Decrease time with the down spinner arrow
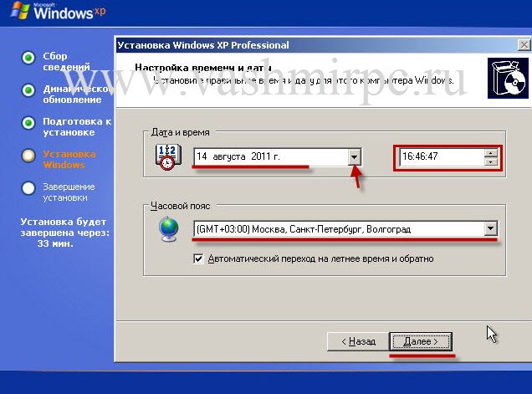Screen dimensions: 532x394 491,162
